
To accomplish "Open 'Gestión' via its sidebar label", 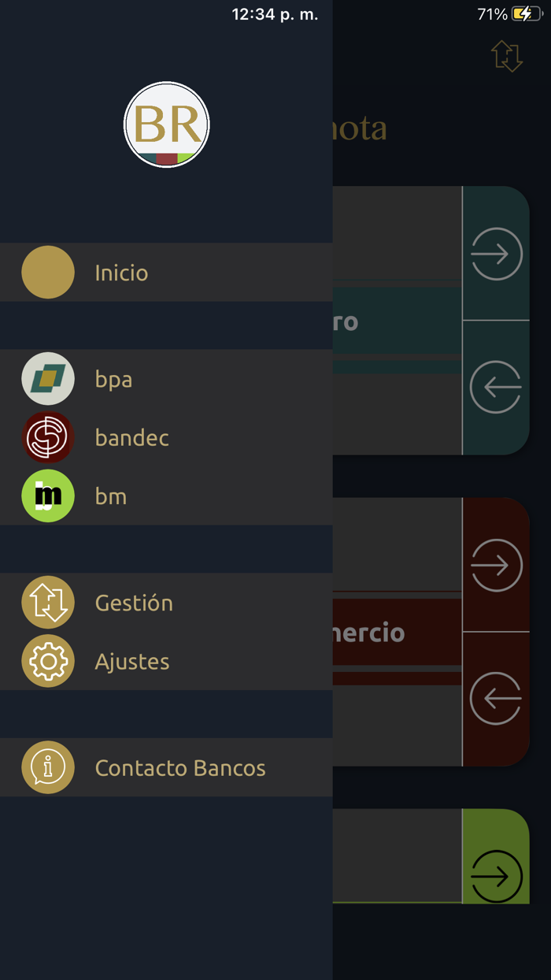I will click(134, 603).
